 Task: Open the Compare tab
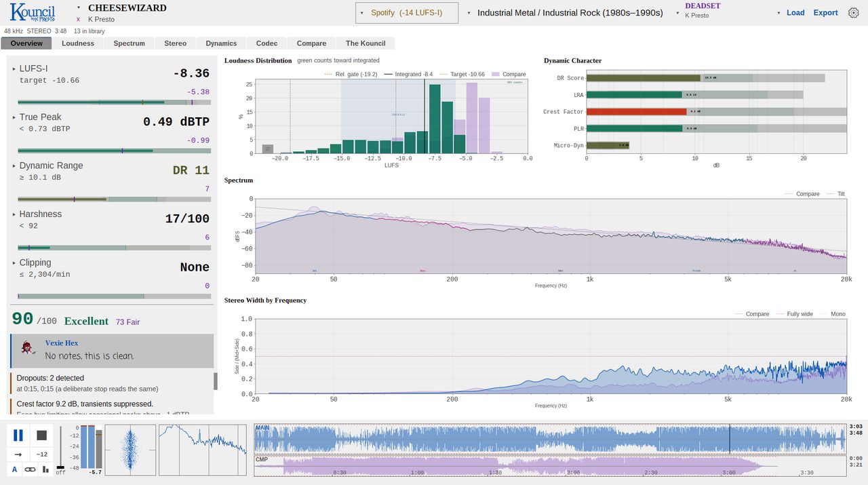tap(311, 43)
